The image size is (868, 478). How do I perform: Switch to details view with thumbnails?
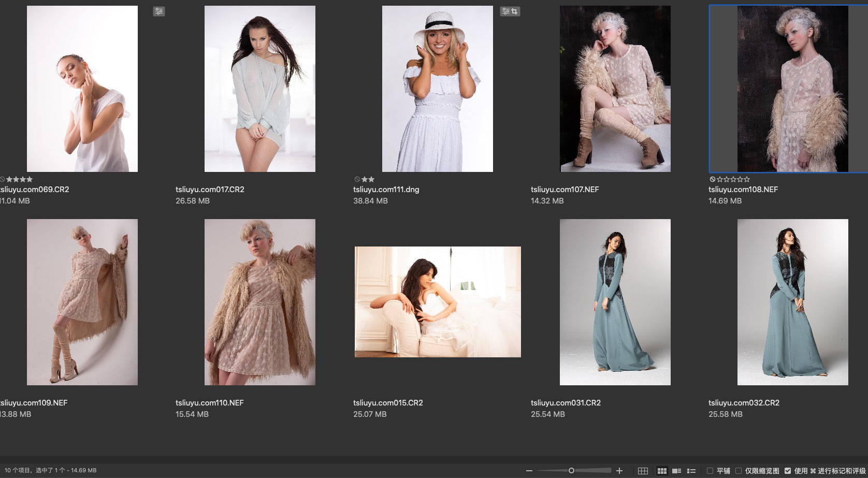(x=676, y=471)
